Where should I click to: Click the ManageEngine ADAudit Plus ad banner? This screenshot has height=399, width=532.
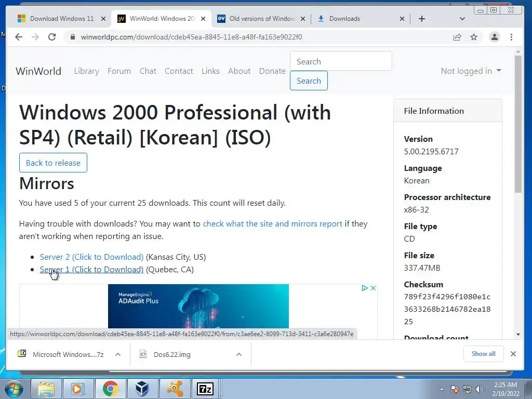pos(198,306)
